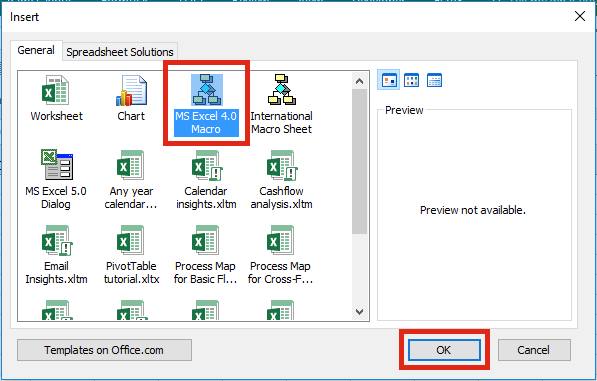The image size is (597, 381).
Task: Click the template list scroll-up arrow
Action: (359, 81)
